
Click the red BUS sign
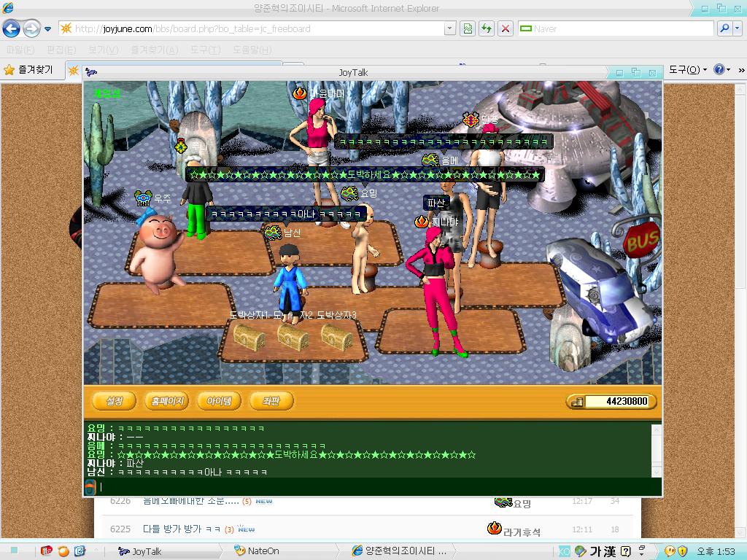(x=641, y=239)
